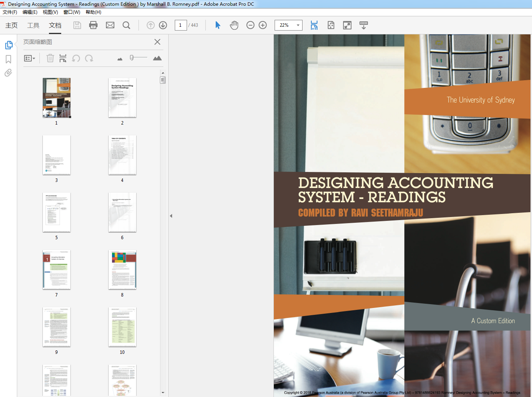Image resolution: width=532 pixels, height=397 pixels.
Task: Click the insert pages thumbnail toolbar icon
Action: (x=63, y=58)
